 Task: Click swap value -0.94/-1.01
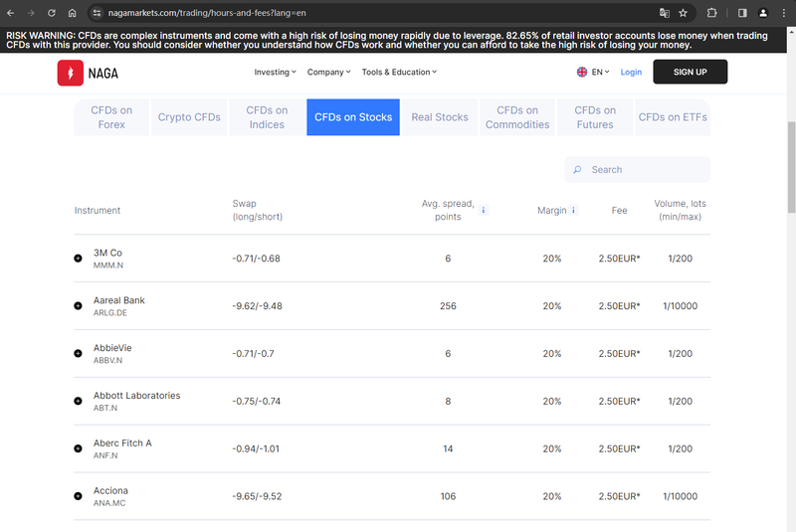click(x=256, y=448)
